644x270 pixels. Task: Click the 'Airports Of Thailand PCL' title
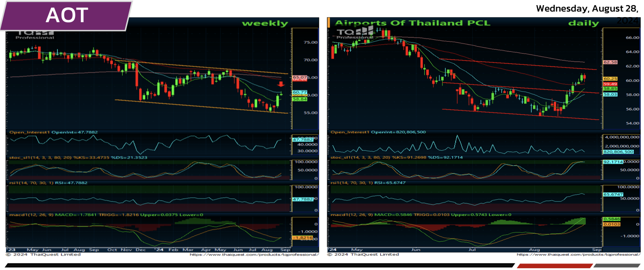pos(412,23)
